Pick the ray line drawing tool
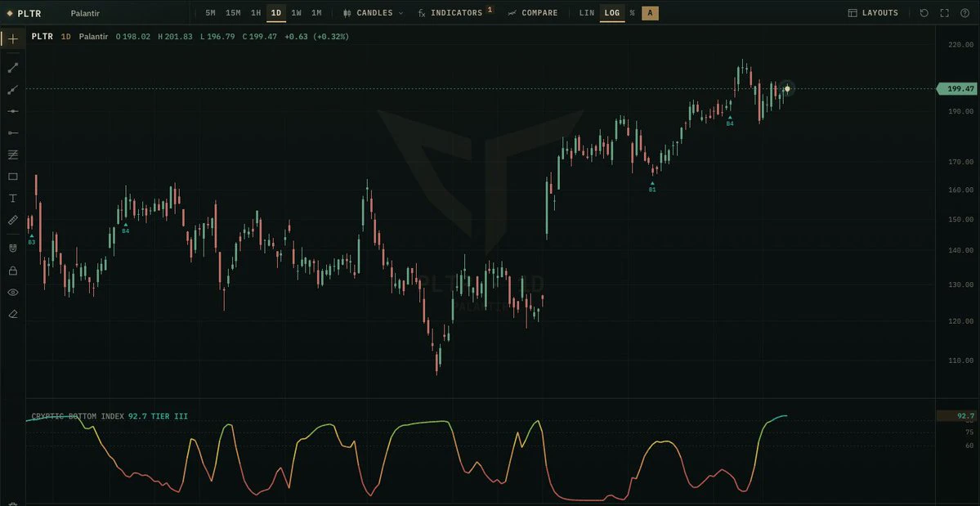980x506 pixels. coord(12,90)
